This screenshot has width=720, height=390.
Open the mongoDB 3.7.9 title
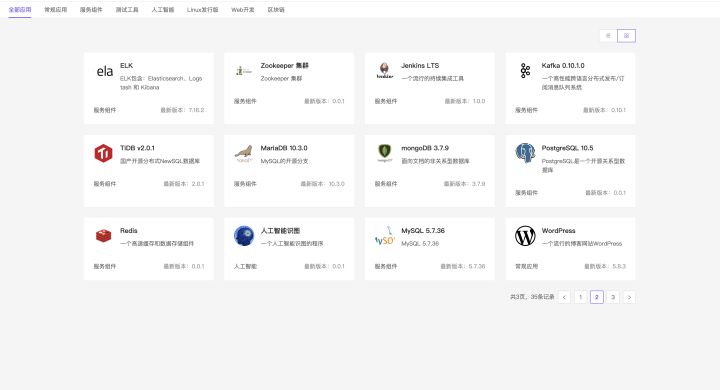point(425,148)
